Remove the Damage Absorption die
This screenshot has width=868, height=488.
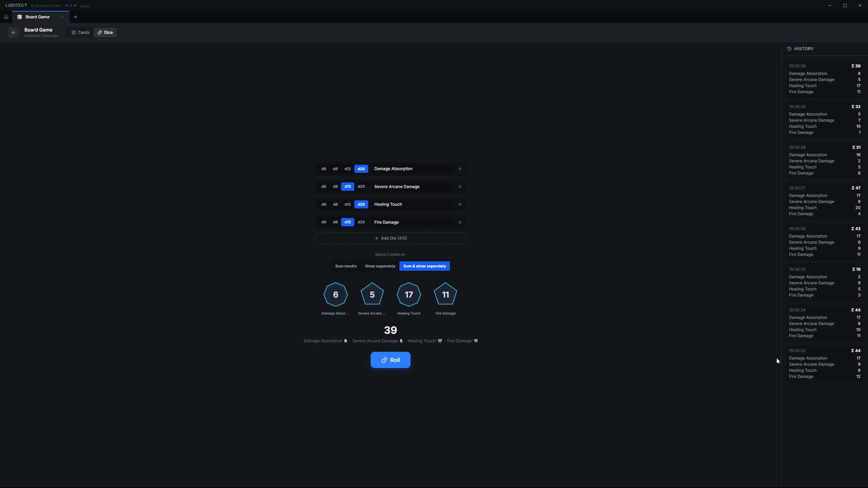(460, 169)
